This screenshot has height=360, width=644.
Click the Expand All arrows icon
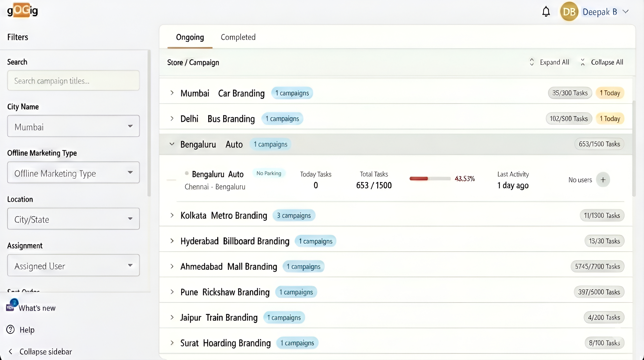[532, 62]
